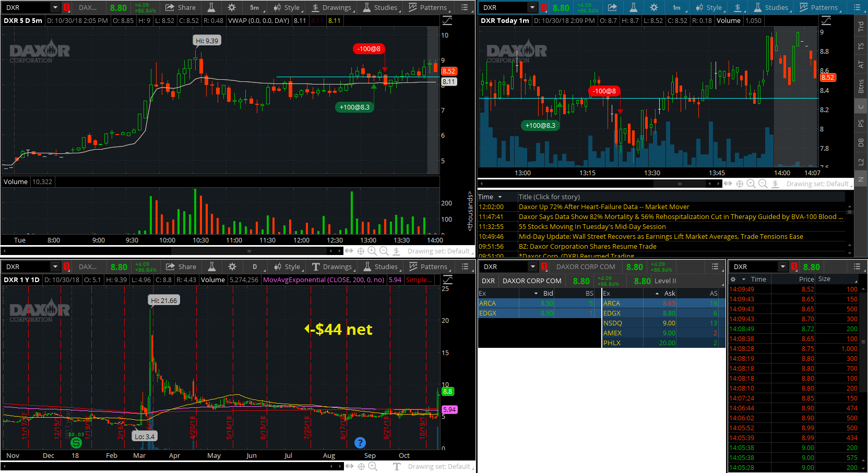Viewport: 868px width, 473px height.
Task: Click the share arrow icon in 1m chart
Action: [x=612, y=7]
